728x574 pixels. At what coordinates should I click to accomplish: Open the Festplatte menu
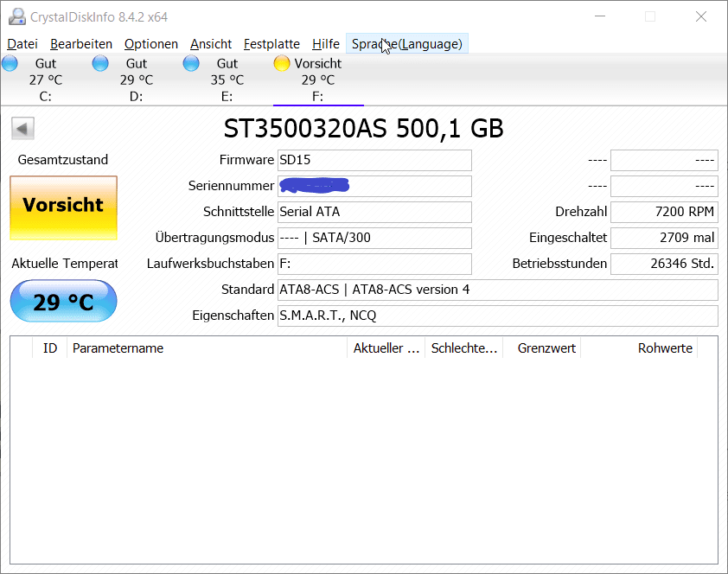click(271, 44)
